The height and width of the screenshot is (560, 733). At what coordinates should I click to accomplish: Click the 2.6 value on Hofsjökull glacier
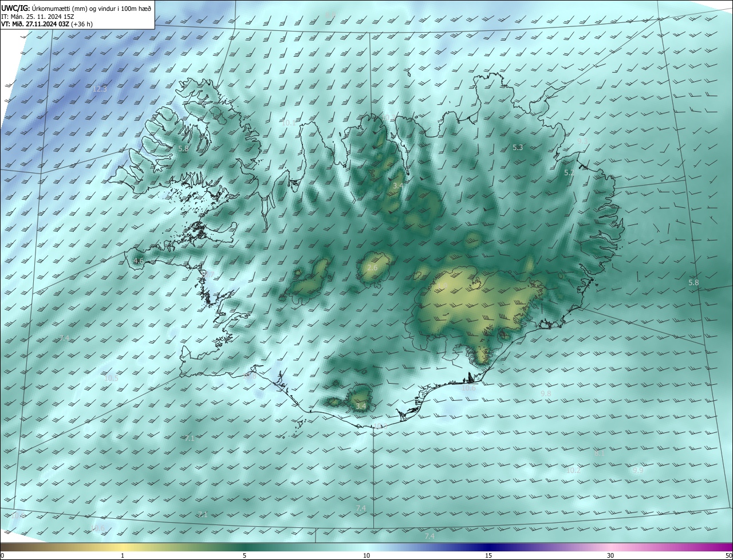click(372, 268)
